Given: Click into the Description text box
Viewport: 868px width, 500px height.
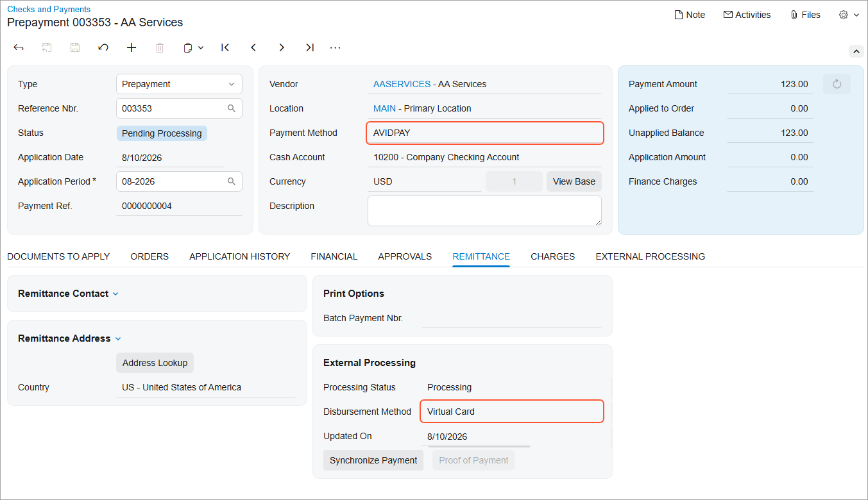Looking at the screenshot, I should coord(484,211).
